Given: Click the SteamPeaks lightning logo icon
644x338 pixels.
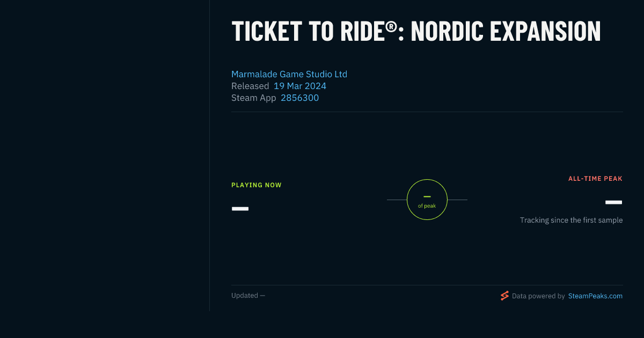Looking at the screenshot, I should [x=504, y=296].
